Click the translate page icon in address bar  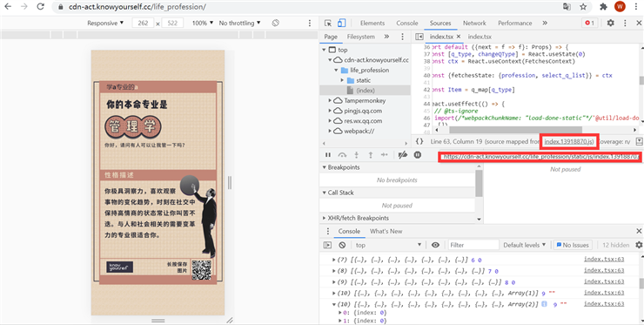click(567, 7)
